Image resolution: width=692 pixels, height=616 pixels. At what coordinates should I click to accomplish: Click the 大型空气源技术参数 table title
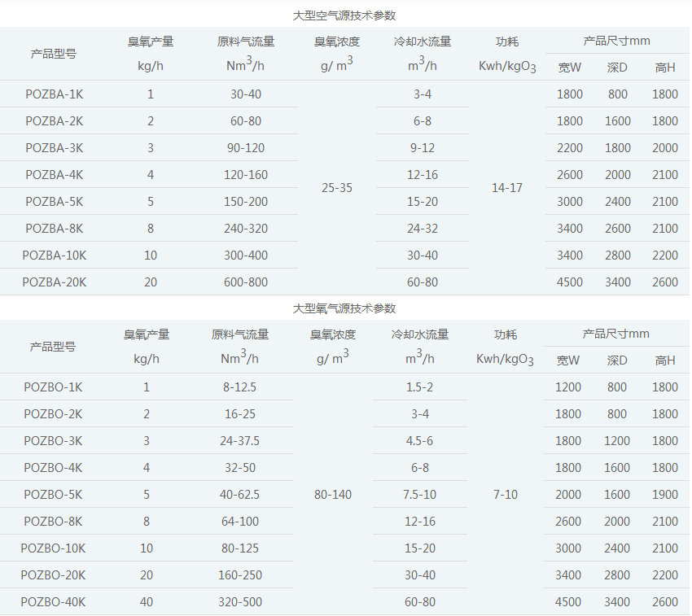tap(344, 15)
